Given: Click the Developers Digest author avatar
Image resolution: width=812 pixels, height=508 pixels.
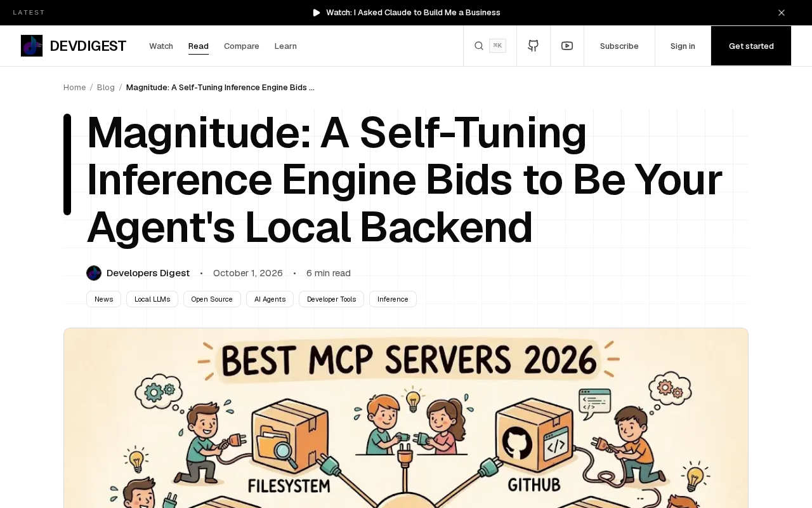Looking at the screenshot, I should (94, 273).
